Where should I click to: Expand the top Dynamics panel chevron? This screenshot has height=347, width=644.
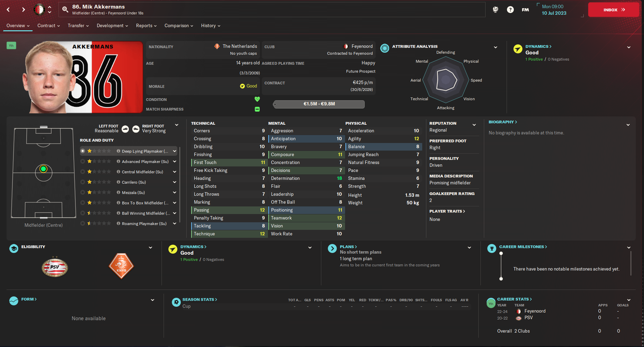pyautogui.click(x=629, y=47)
